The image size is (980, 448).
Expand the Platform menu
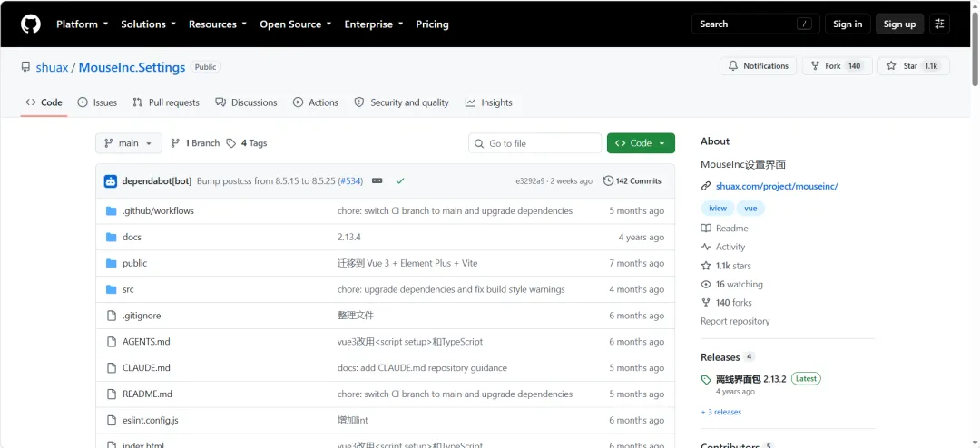pos(82,24)
